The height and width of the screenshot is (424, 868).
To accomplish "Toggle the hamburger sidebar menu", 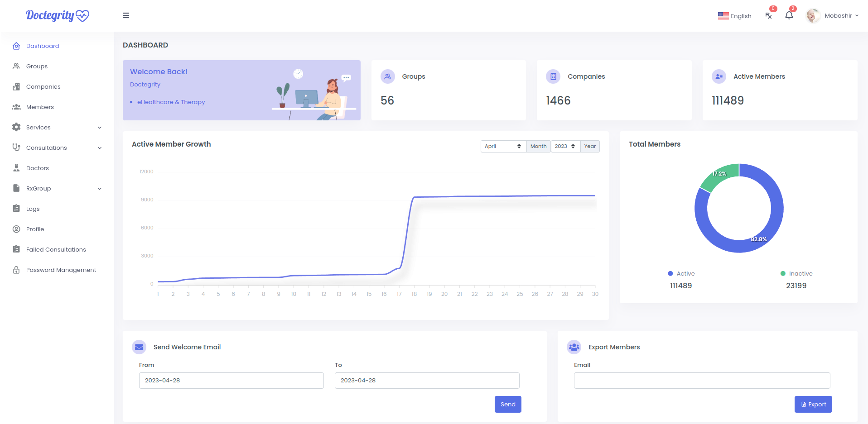I will 126,15.
